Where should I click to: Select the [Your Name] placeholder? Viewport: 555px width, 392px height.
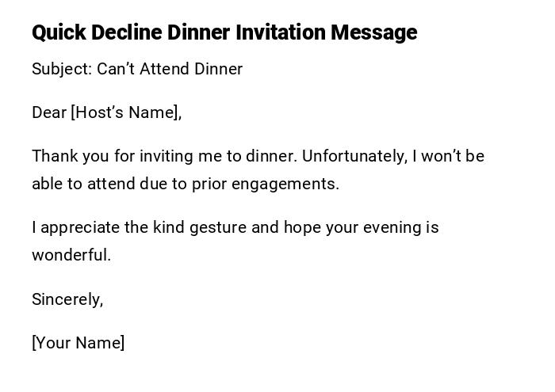pyautogui.click(x=78, y=343)
